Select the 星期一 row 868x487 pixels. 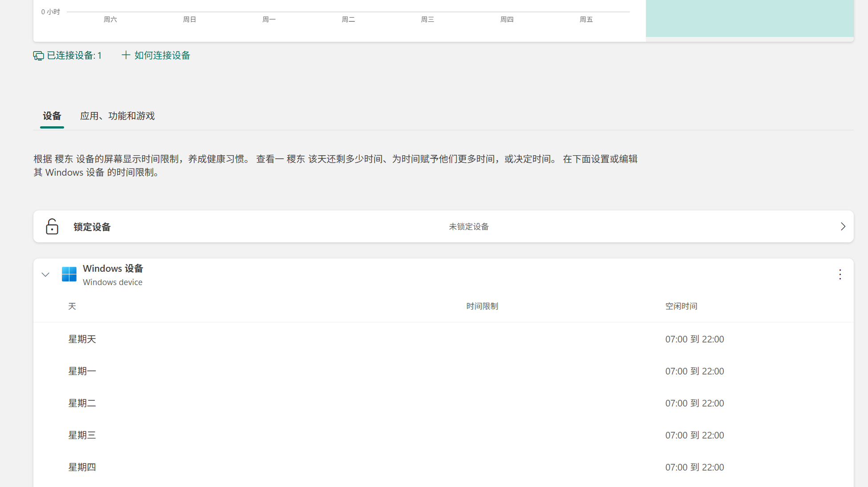click(443, 371)
